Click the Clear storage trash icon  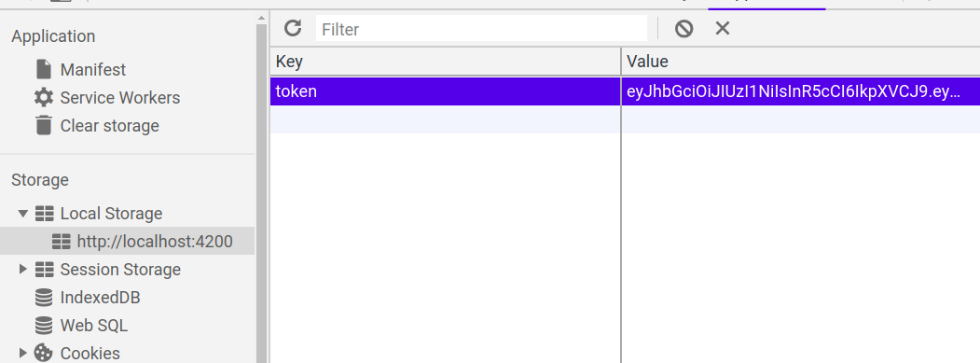coord(44,125)
